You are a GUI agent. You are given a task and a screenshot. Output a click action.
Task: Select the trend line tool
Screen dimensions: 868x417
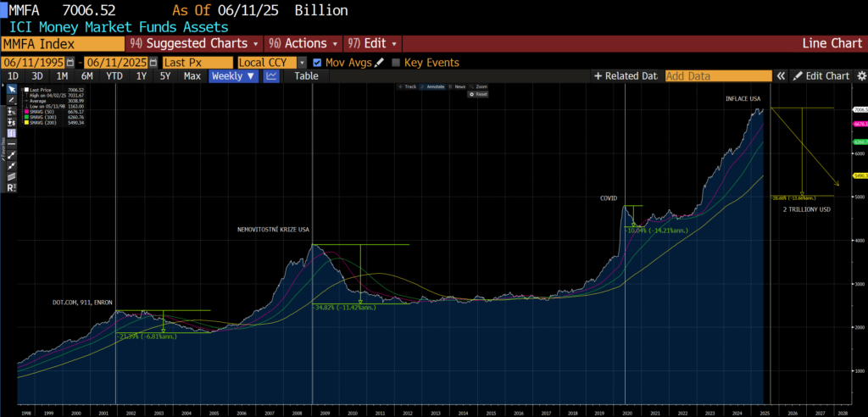[12, 154]
